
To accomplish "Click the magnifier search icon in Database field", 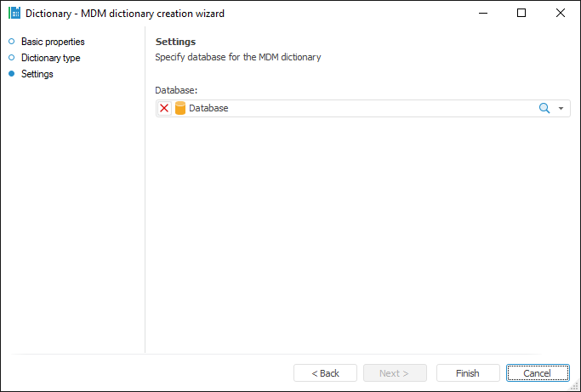I will point(544,109).
